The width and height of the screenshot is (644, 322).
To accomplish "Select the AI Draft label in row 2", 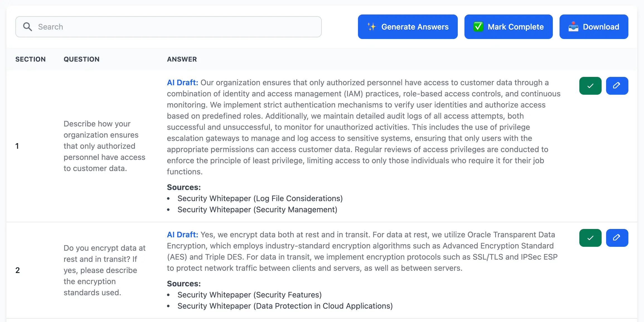I will pyautogui.click(x=182, y=235).
